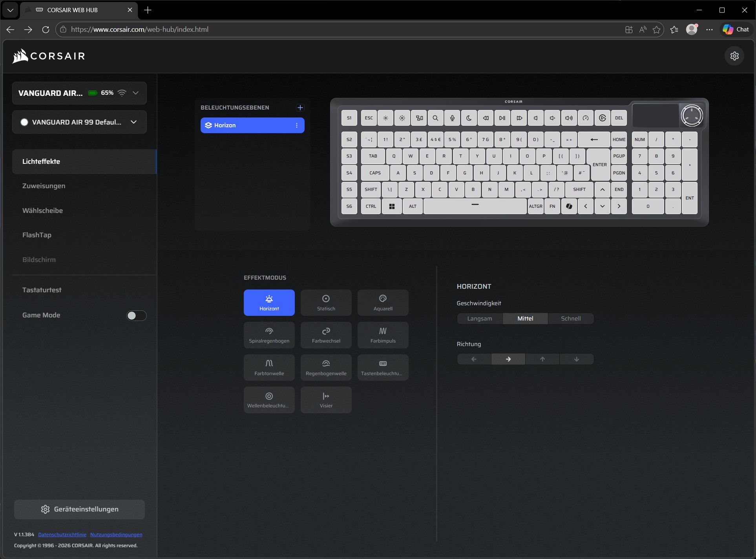Set direction to the up arrow
Screen dimensions: 756x559
[542, 359]
